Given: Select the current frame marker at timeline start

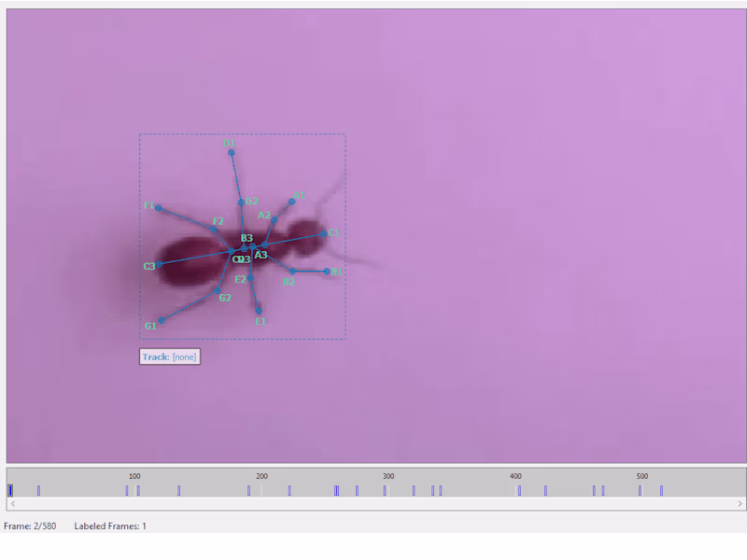Looking at the screenshot, I should pyautogui.click(x=10, y=491).
